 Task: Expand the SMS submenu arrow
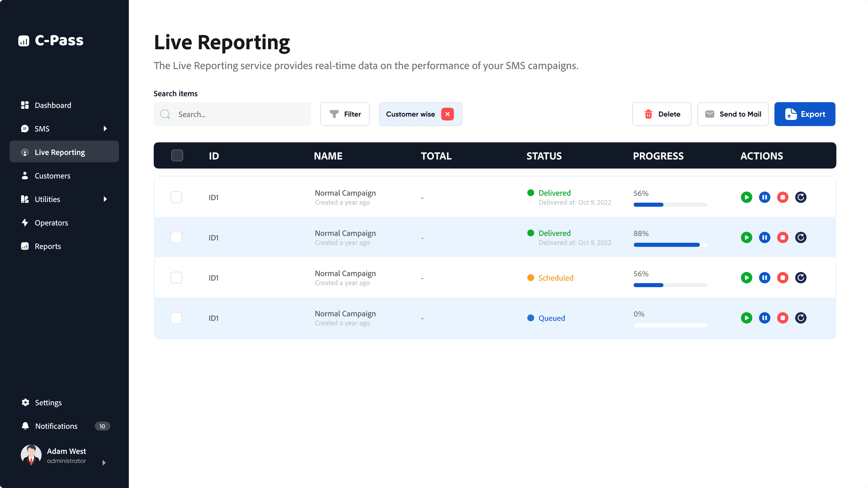105,129
